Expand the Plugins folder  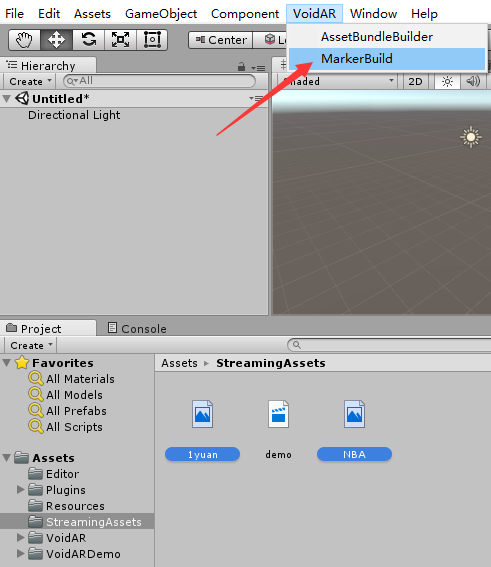pyautogui.click(x=21, y=490)
